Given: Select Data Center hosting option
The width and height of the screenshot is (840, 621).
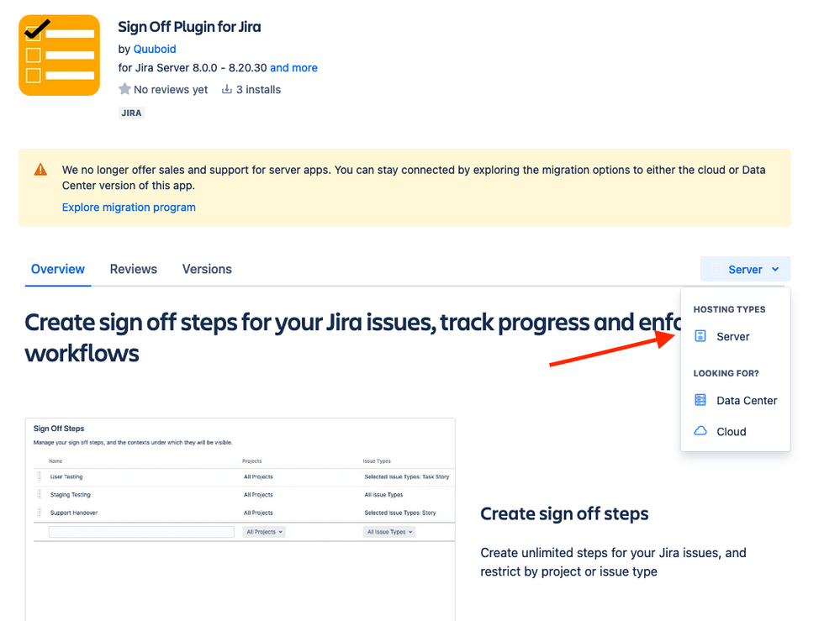Looking at the screenshot, I should pos(735,401).
